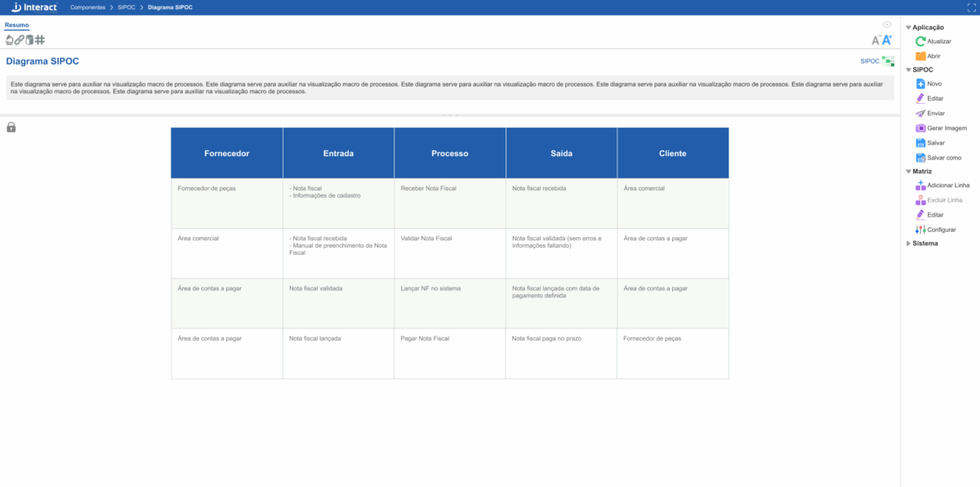Collapse the Aplicação section
This screenshot has width=980, height=487.
(908, 28)
